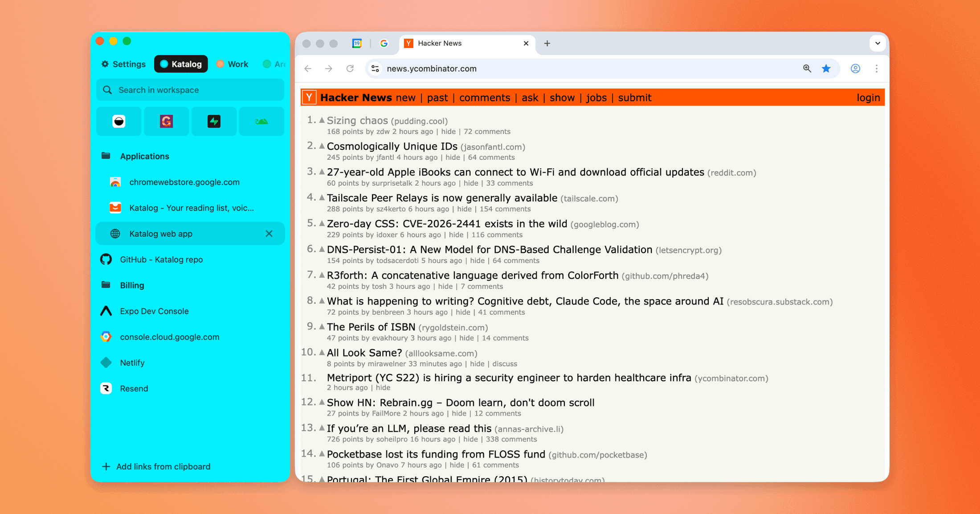Open 'past' in the Hacker News navbar
Screen dimensions: 980x514
coord(437,97)
